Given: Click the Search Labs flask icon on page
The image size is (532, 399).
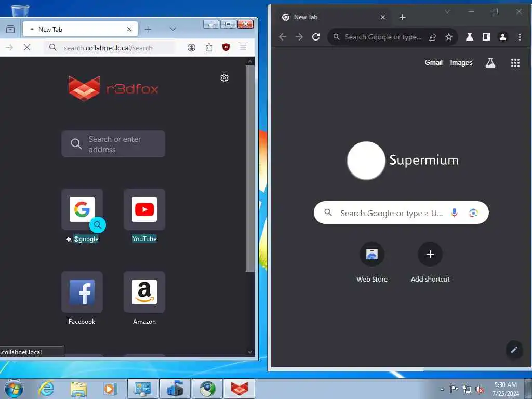Looking at the screenshot, I should [490, 63].
